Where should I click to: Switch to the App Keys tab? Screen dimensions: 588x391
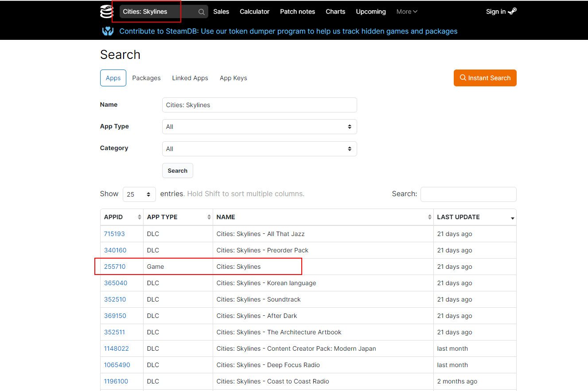[234, 78]
